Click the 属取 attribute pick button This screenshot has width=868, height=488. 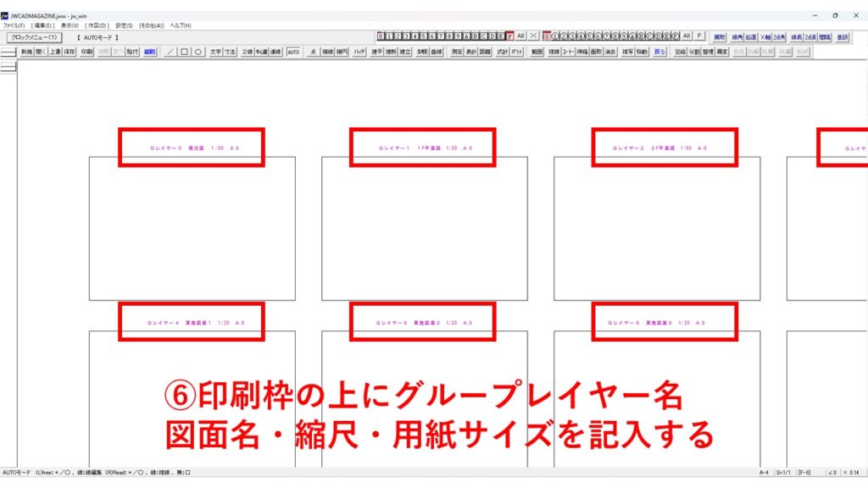720,37
